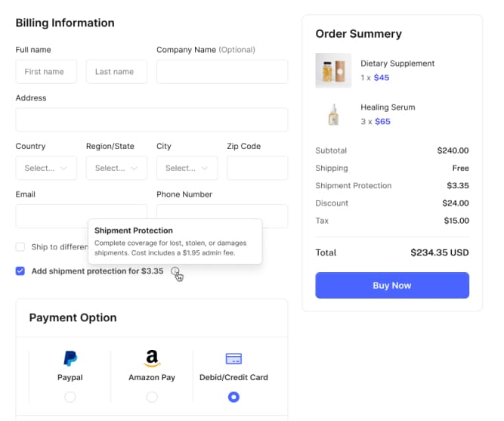
Task: Click the Debit/Credit Card icon
Action: 233,358
